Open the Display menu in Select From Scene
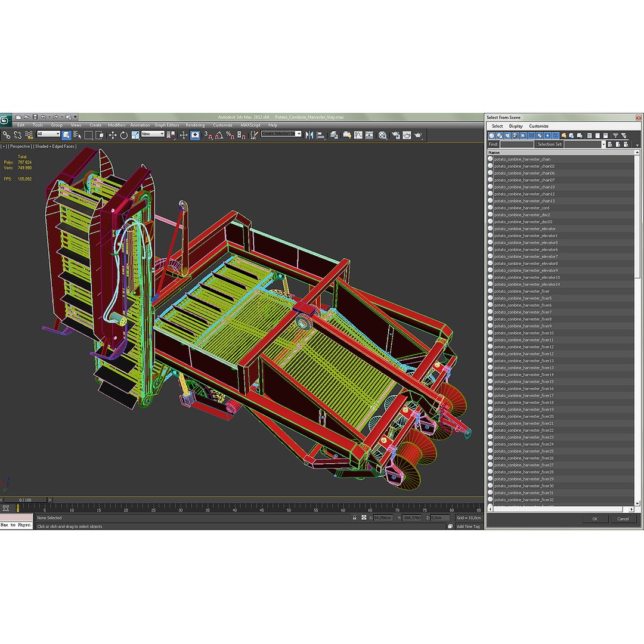The image size is (644, 644). coord(516,126)
